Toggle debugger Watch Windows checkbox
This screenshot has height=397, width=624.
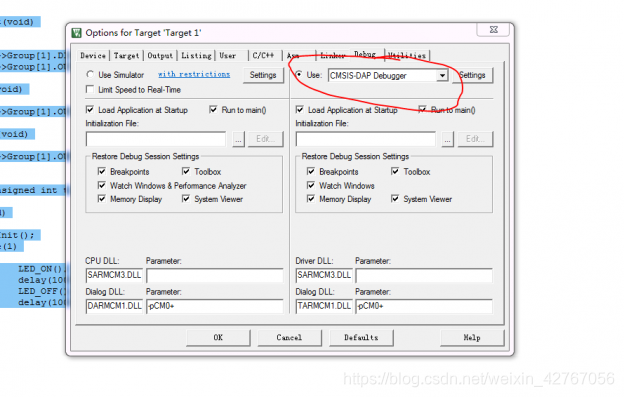tap(311, 185)
